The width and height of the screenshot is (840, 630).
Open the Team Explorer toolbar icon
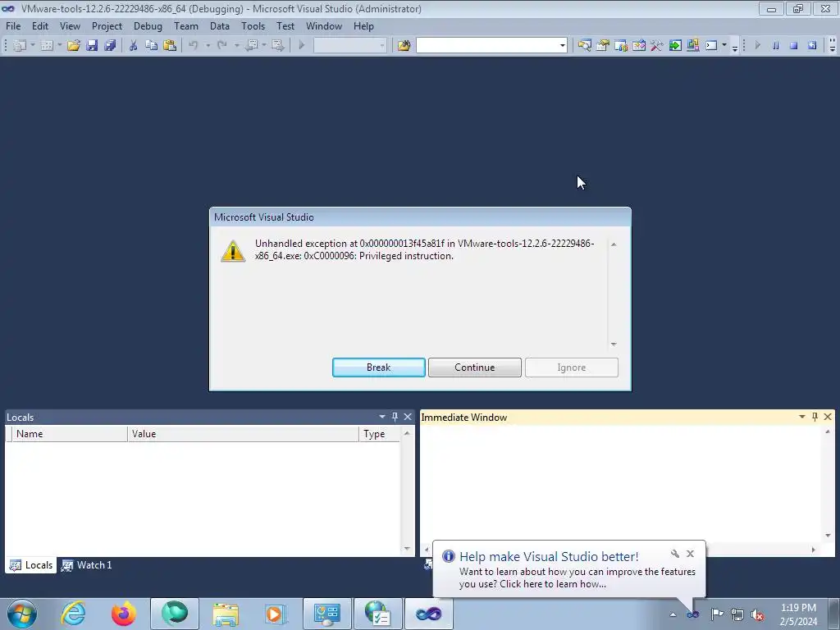point(621,46)
